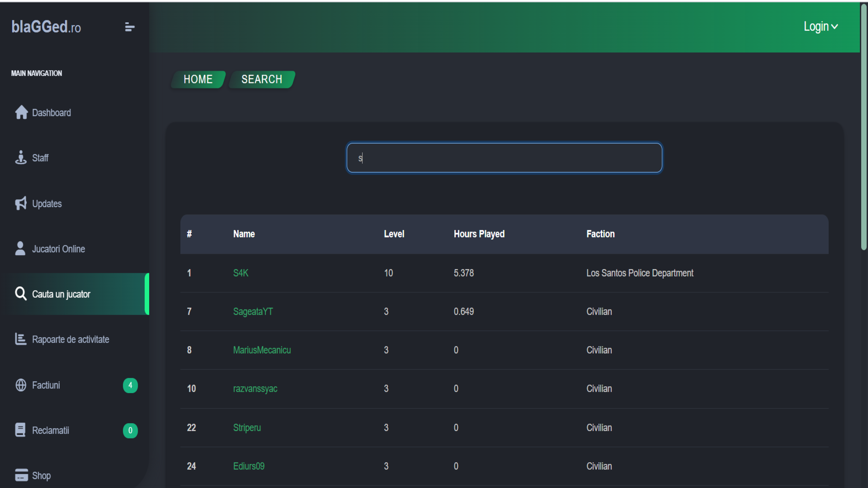Toggle the sidebar collapse hamburger button

(130, 27)
